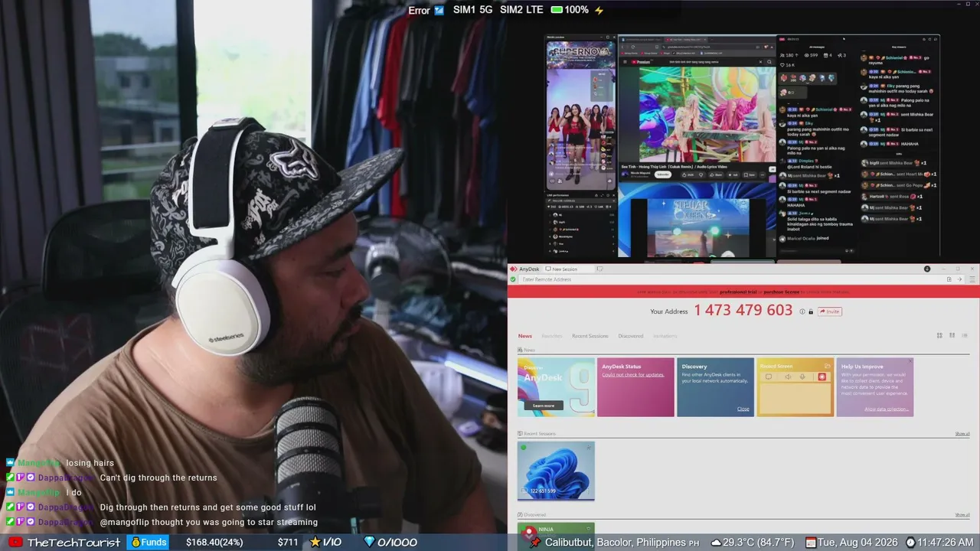Screen dimensions: 980x551
Task: Click the YouTube Subscribe button in the browser window
Action: pos(663,174)
